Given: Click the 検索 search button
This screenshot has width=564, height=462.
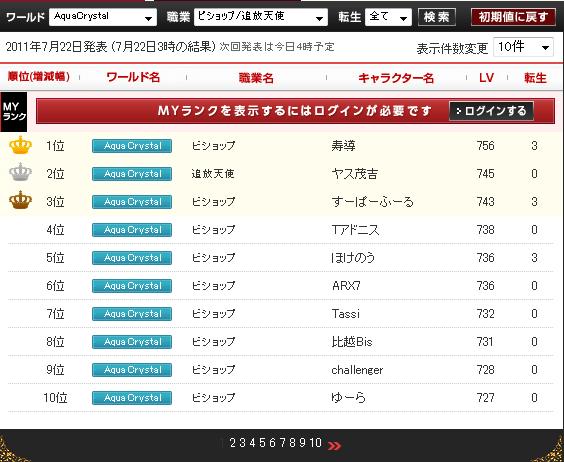Looking at the screenshot, I should (x=437, y=17).
